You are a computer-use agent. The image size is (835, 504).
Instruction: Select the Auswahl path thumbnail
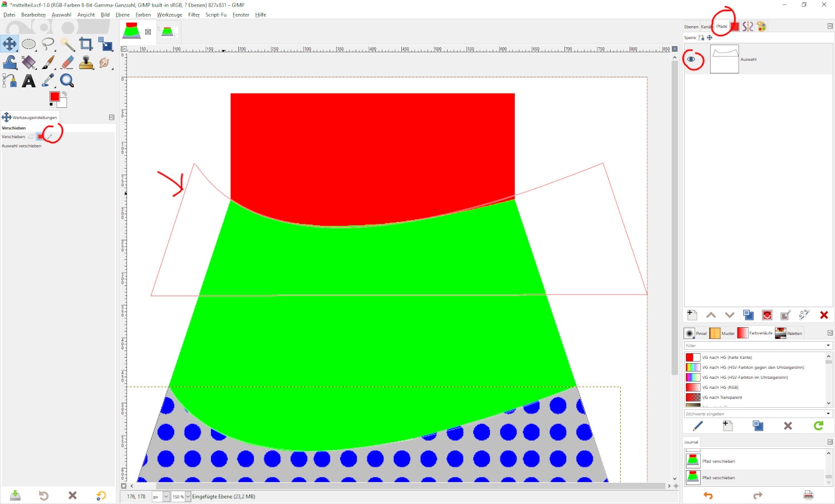click(x=724, y=59)
